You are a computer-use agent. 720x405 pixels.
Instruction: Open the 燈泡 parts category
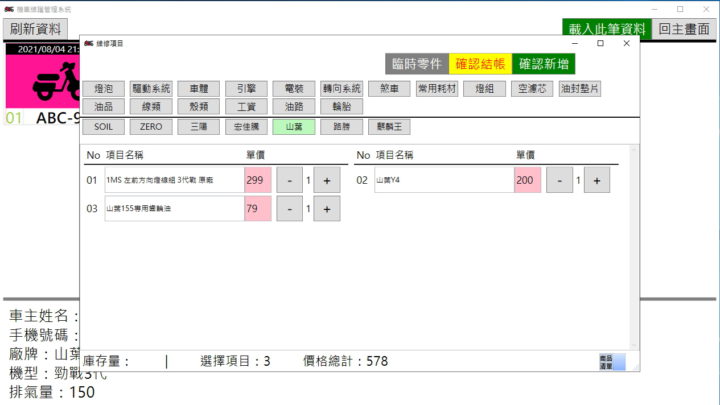(104, 88)
